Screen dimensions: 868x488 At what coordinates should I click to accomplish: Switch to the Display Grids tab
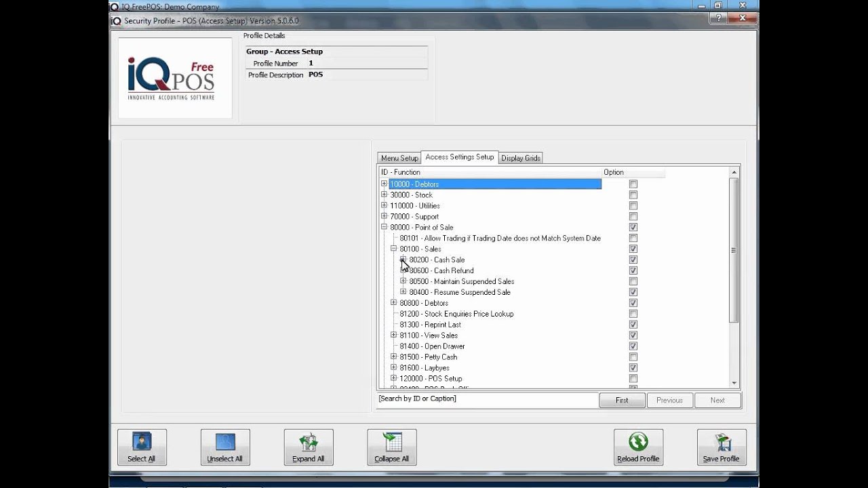click(521, 158)
